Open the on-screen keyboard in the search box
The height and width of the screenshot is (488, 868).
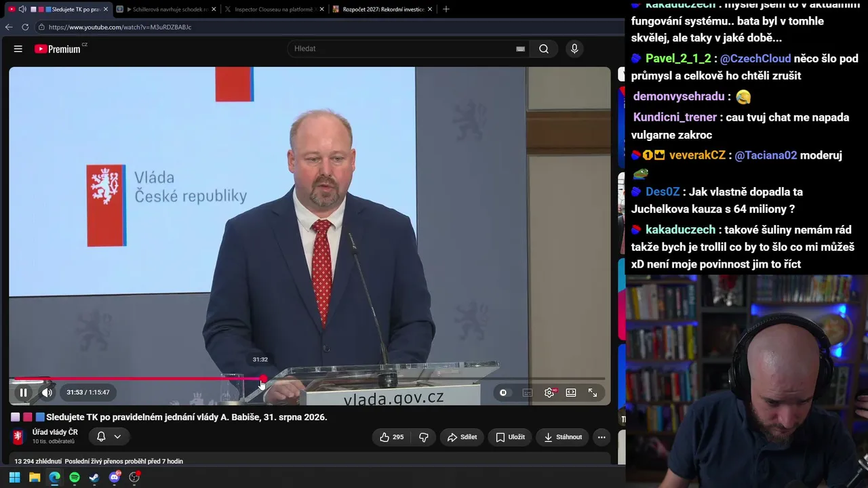(520, 49)
